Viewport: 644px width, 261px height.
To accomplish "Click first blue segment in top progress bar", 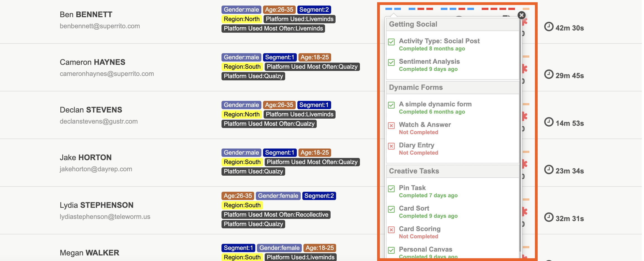I will tap(389, 9).
